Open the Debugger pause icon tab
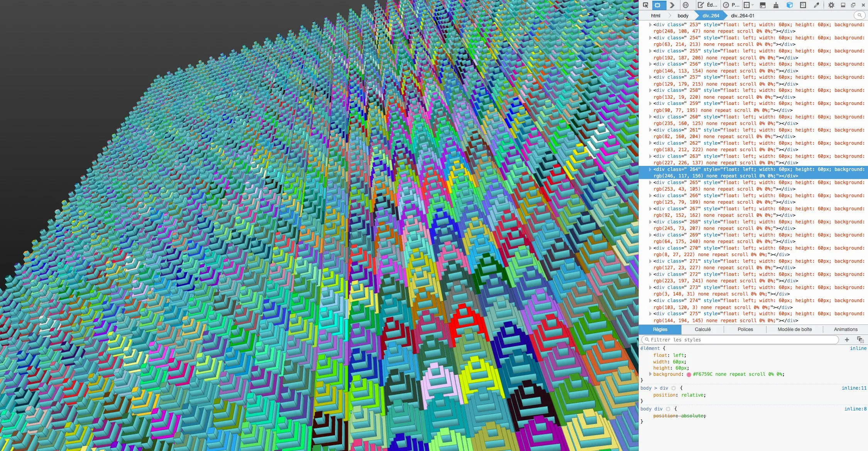 (x=685, y=5)
